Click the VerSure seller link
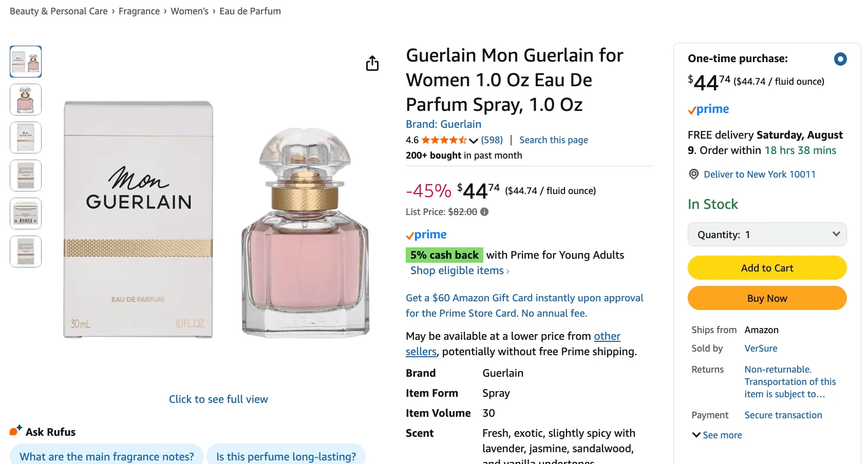Viewport: 868px width, 464px height. point(761,349)
